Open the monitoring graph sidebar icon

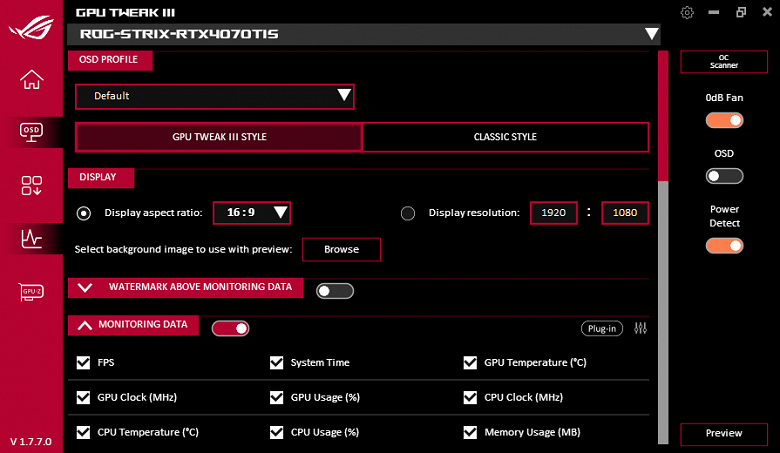(x=32, y=238)
